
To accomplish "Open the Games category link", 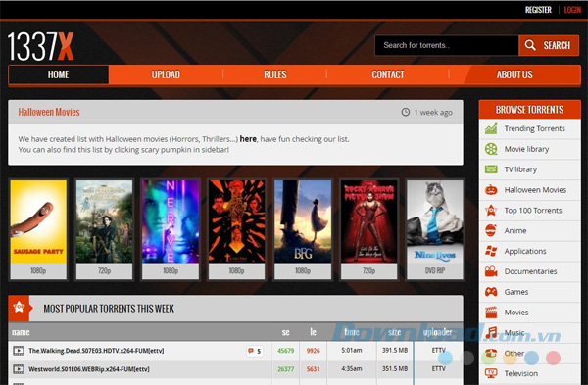I will click(x=516, y=292).
